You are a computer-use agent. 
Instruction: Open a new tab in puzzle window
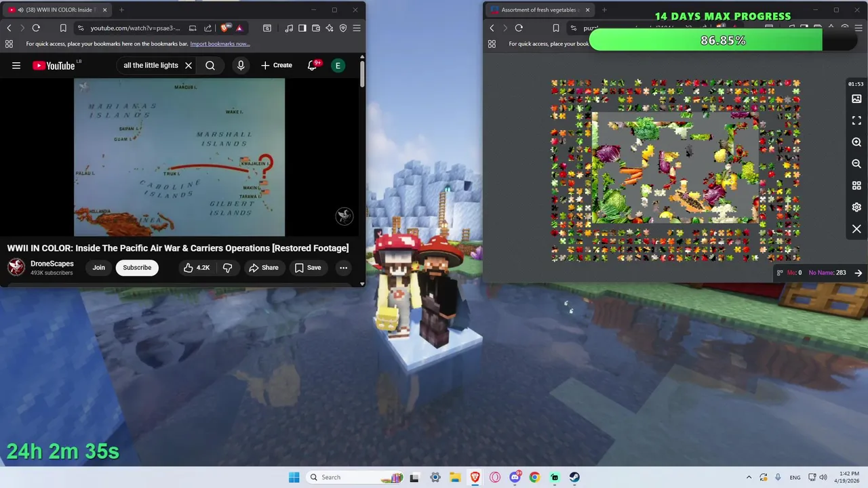click(x=604, y=9)
